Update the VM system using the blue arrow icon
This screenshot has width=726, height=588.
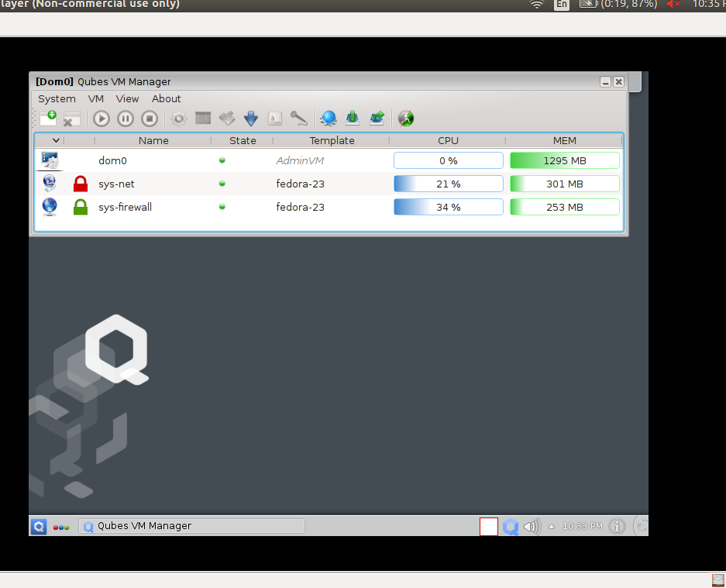point(250,118)
